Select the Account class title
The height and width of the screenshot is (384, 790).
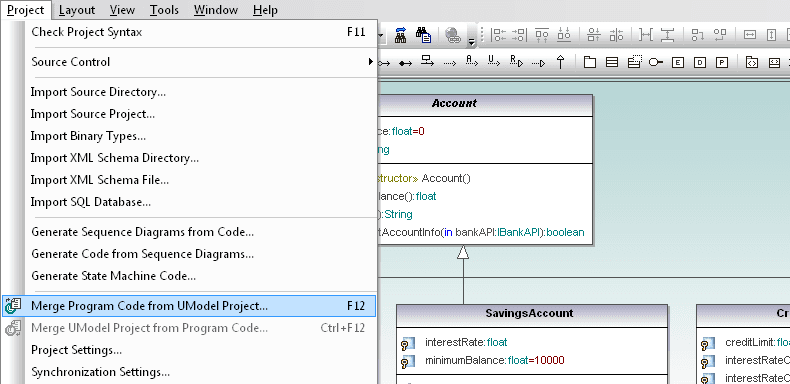(454, 103)
